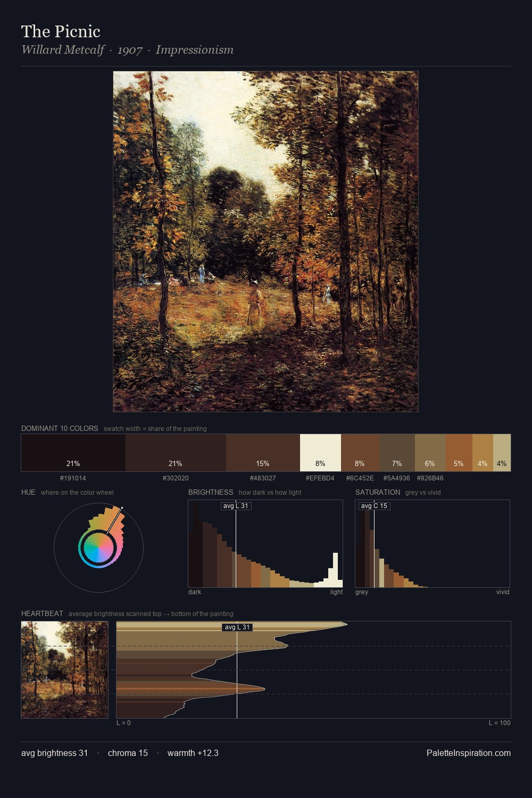Pick the cream #EFEBD4 swatch
532x798 pixels.
pyautogui.click(x=320, y=453)
